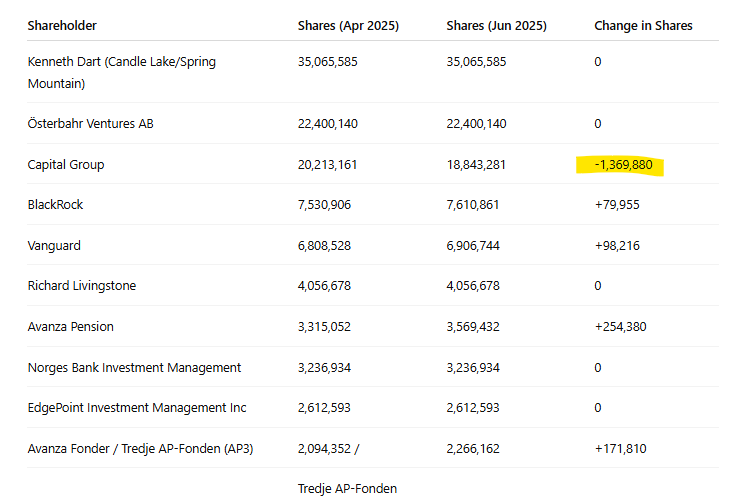
Task: Click the zero change for Österbahr Ventures
Action: tap(598, 124)
